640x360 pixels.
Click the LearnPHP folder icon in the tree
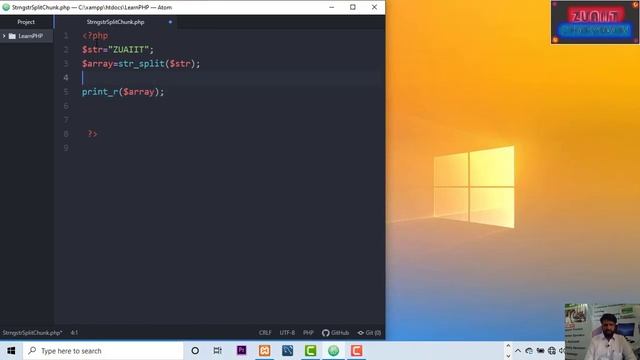point(12,36)
